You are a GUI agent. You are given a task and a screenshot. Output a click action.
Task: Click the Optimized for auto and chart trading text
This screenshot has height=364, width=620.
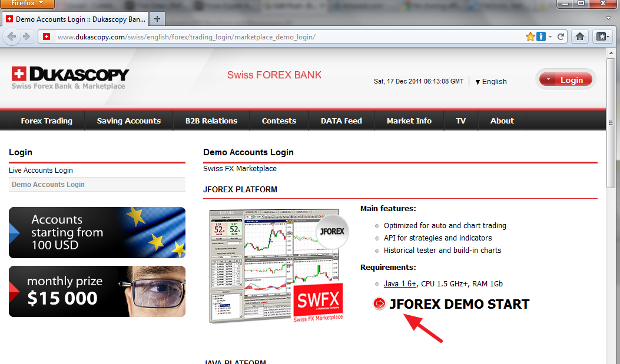pos(445,225)
